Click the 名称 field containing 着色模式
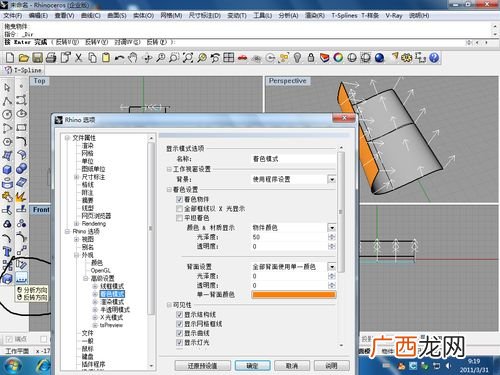Image resolution: width=500 pixels, height=375 pixels. click(x=293, y=159)
